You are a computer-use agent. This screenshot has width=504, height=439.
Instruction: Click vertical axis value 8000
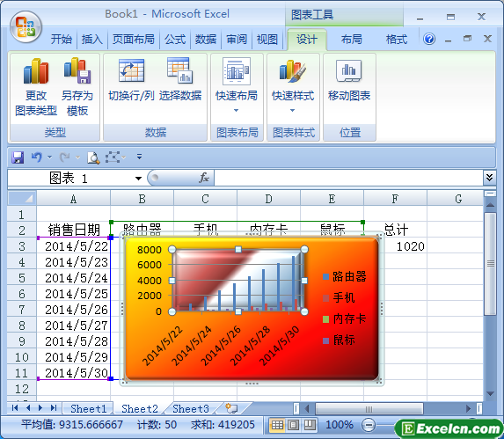(150, 250)
